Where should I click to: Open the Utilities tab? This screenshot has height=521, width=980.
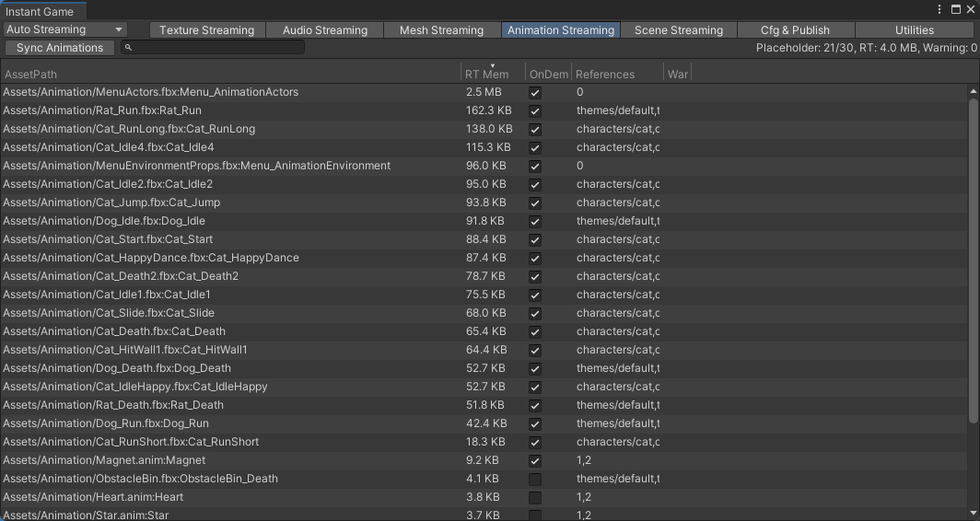914,29
